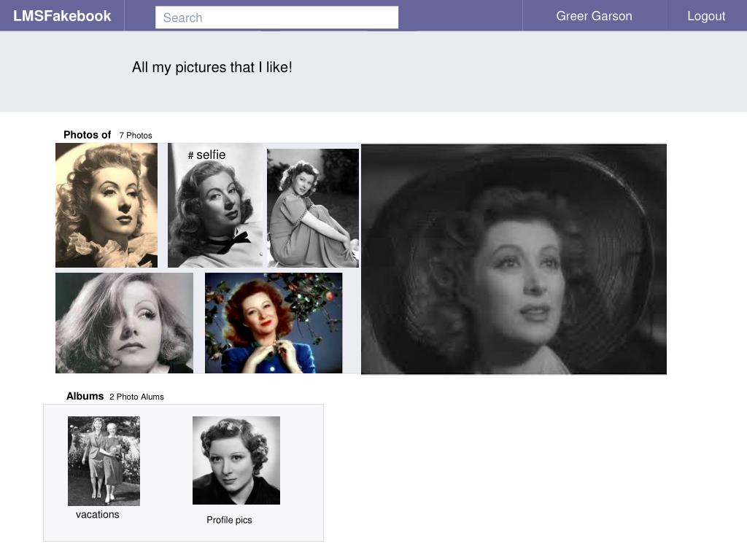Open the large photo with wide-brim hat

[x=514, y=259]
